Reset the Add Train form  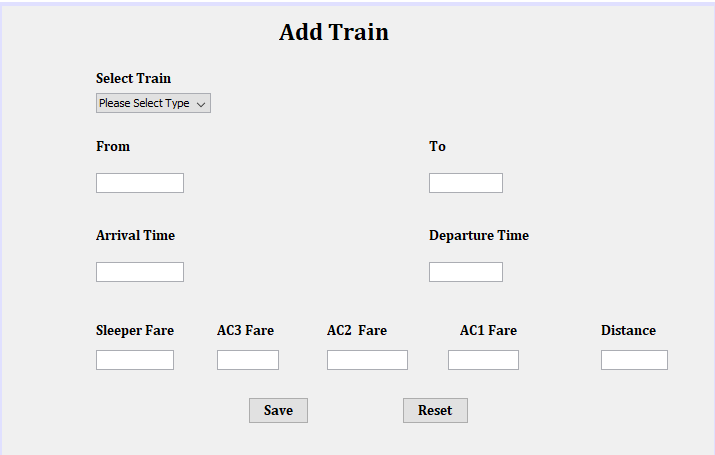point(435,410)
